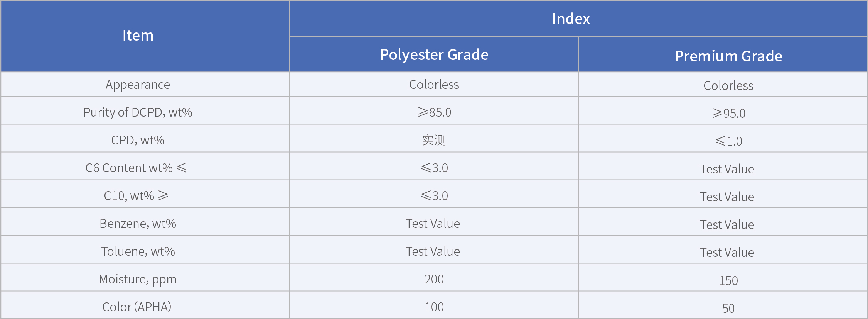Click the 150 moisture value
This screenshot has height=319, width=868.
(728, 280)
